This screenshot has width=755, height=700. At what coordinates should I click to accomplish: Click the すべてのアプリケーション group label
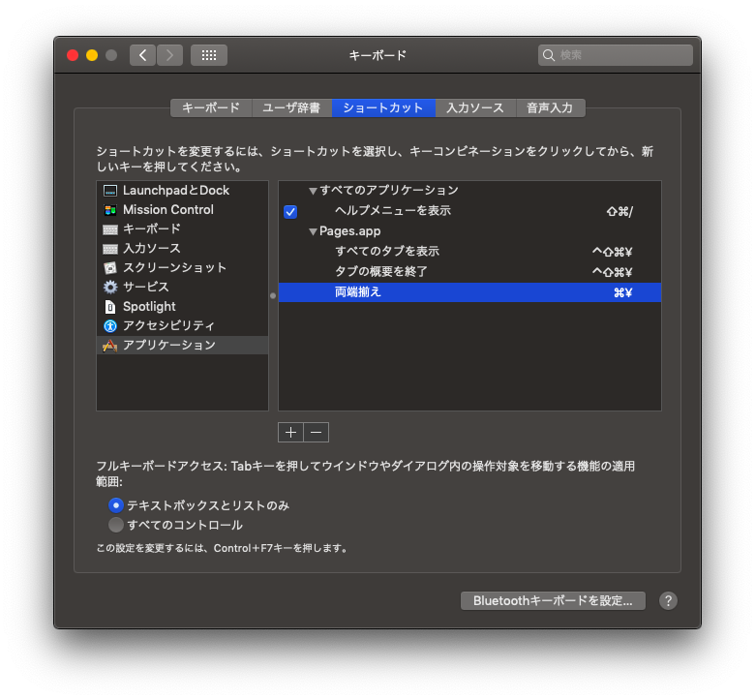pos(389,191)
